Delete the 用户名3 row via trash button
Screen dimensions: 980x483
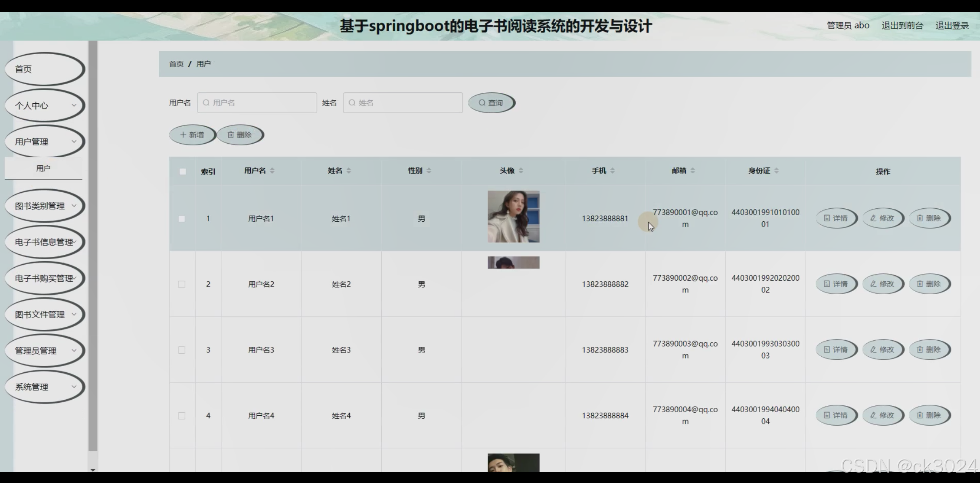pyautogui.click(x=929, y=350)
